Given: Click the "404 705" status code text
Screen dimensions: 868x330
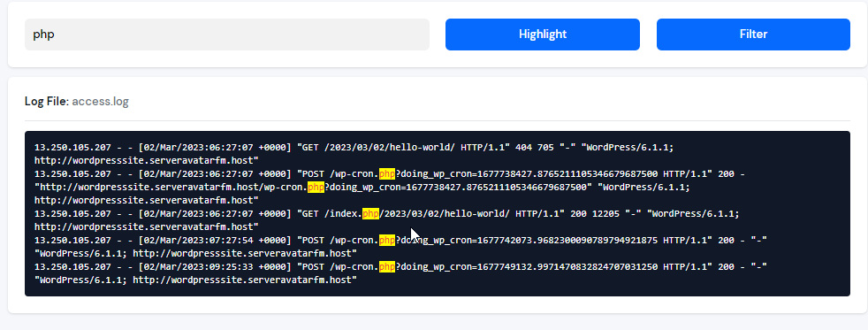Looking at the screenshot, I should [x=535, y=147].
